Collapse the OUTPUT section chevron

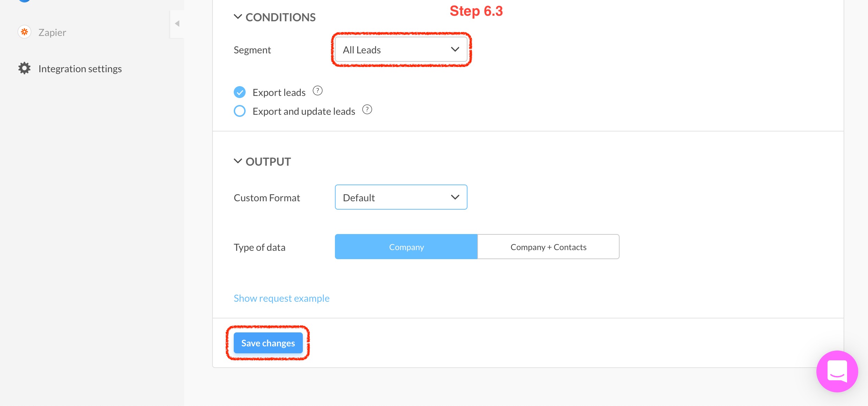pyautogui.click(x=238, y=161)
